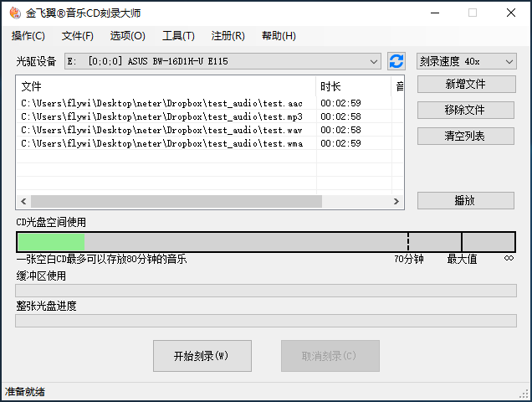Open the 操作(C) menu
Viewport: 532px width, 402px height.
click(x=28, y=36)
